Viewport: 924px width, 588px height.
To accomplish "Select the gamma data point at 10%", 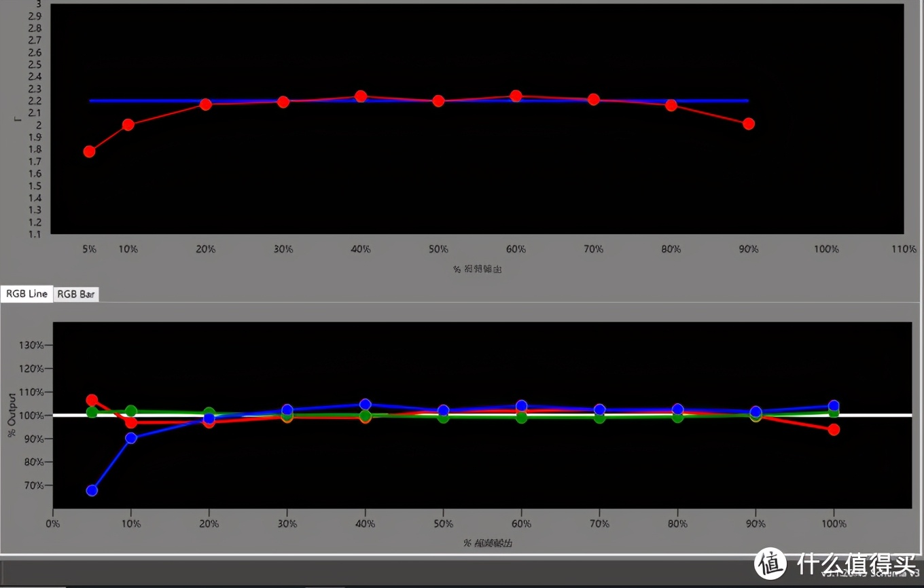I will tap(128, 125).
